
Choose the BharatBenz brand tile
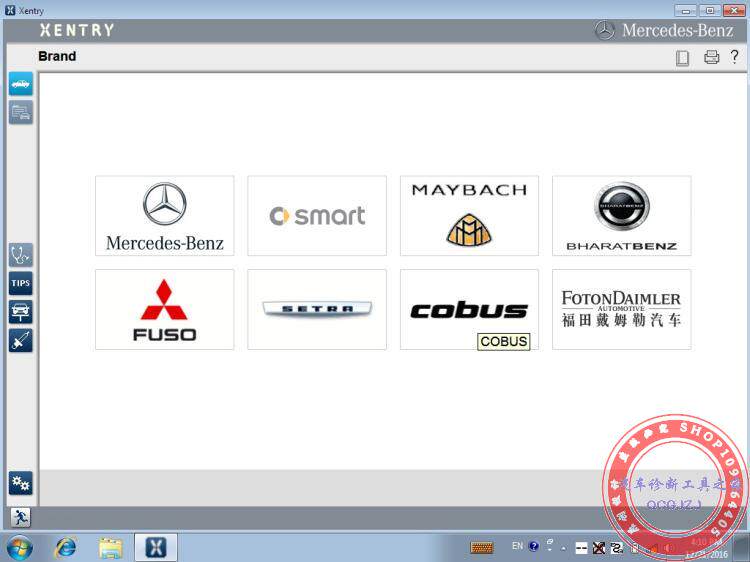pos(621,216)
